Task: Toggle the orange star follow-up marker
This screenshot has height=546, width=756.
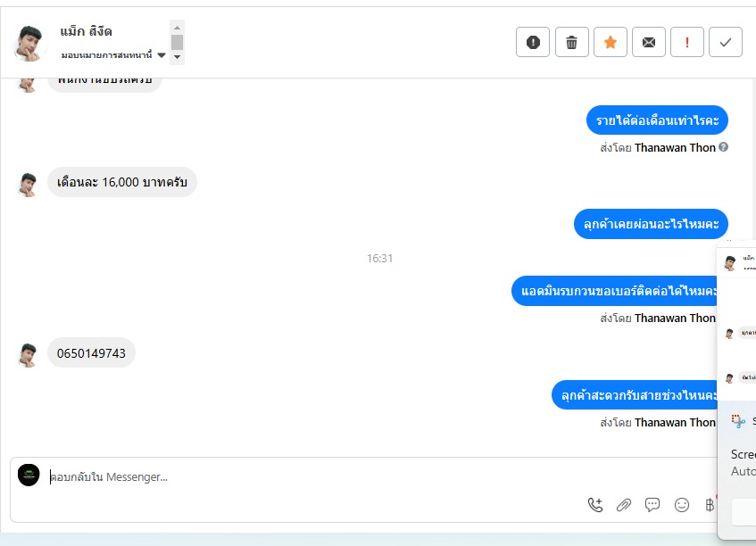Action: click(611, 43)
